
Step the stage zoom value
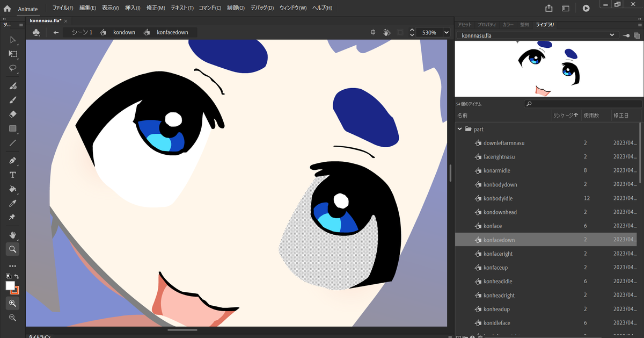click(x=412, y=32)
